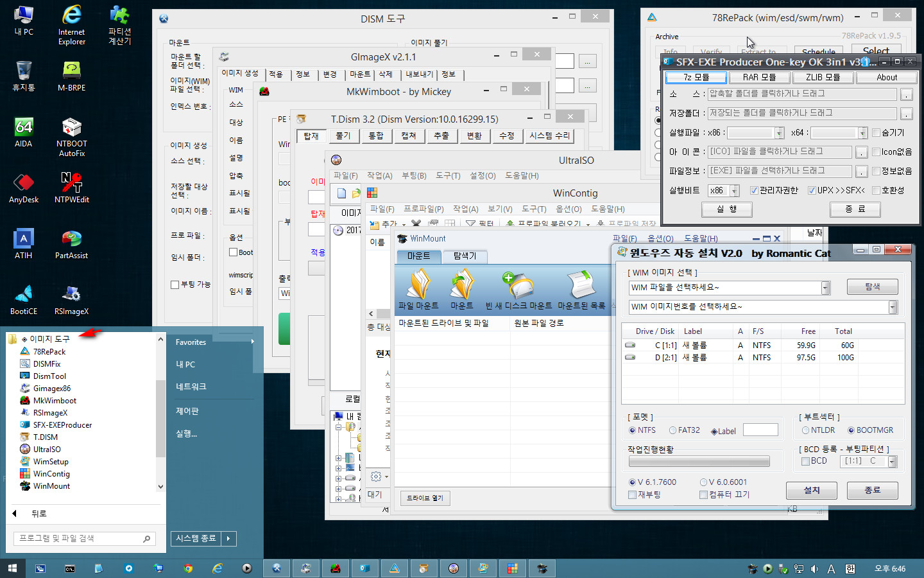Click the 설치 install button
Viewport: 924px width, 578px height.
[x=812, y=490]
